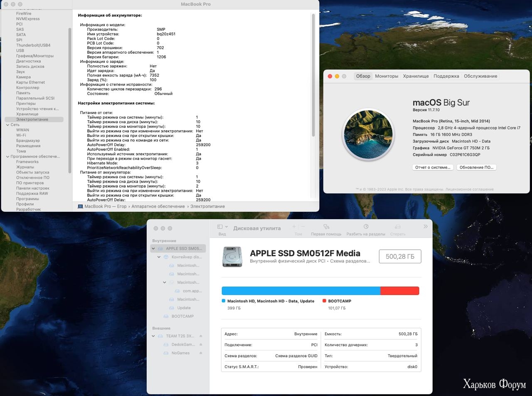Eject the DedokGam... external volume
Screen dimensions: 532x396
click(x=201, y=344)
